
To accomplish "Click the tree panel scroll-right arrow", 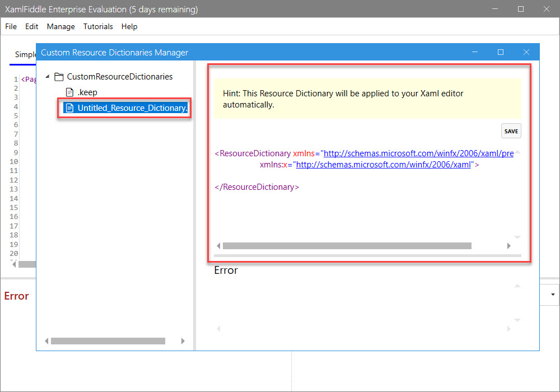I will (183, 341).
